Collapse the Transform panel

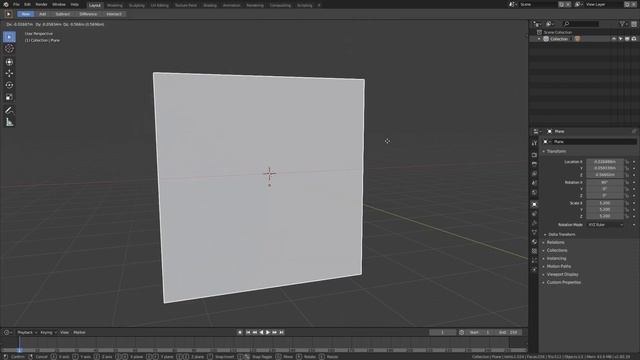[x=556, y=151]
